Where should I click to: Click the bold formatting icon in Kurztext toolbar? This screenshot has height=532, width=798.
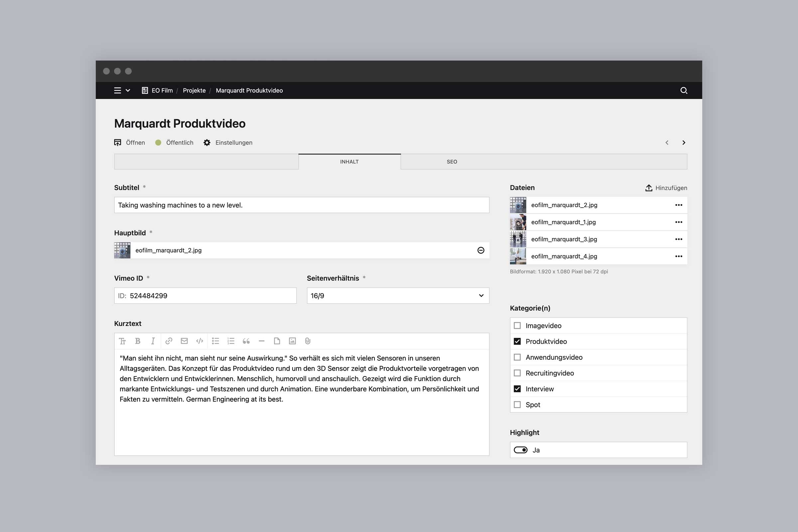click(x=137, y=341)
